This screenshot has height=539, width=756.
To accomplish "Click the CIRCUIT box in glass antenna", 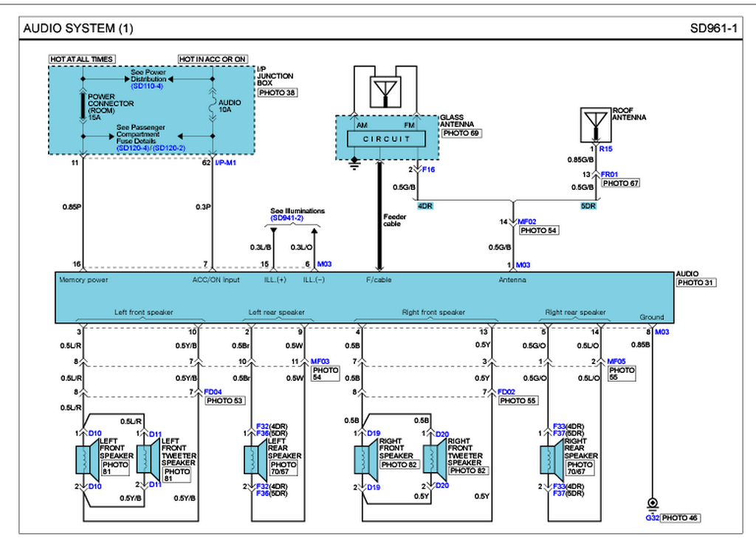I will [x=386, y=139].
